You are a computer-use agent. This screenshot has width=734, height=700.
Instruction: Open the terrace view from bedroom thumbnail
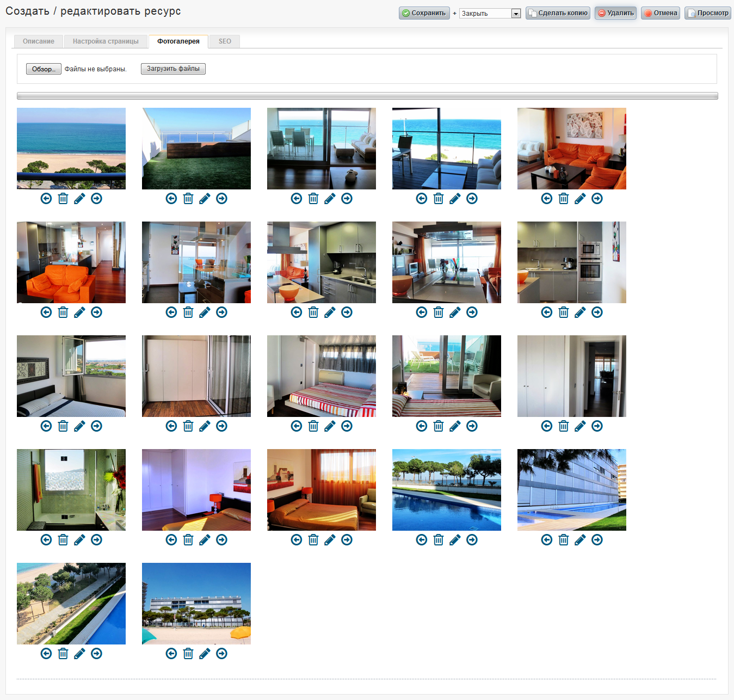pos(447,376)
